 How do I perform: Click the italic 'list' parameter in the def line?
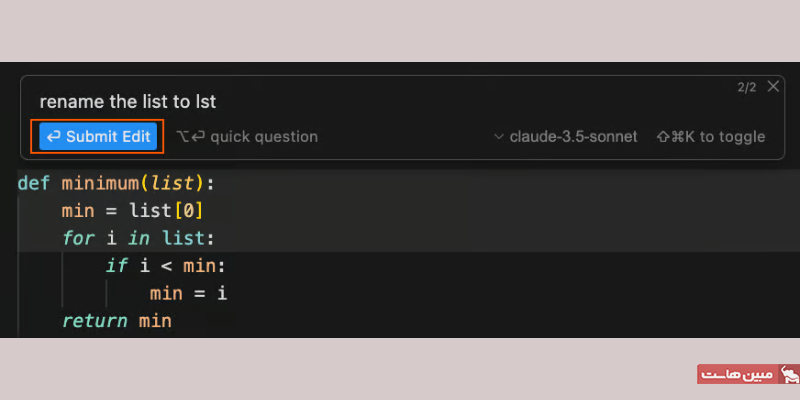point(173,183)
